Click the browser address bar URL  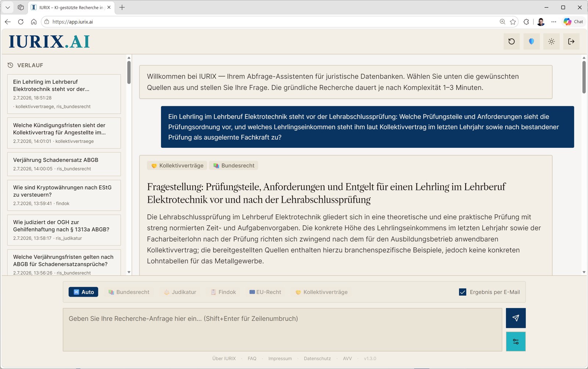73,22
